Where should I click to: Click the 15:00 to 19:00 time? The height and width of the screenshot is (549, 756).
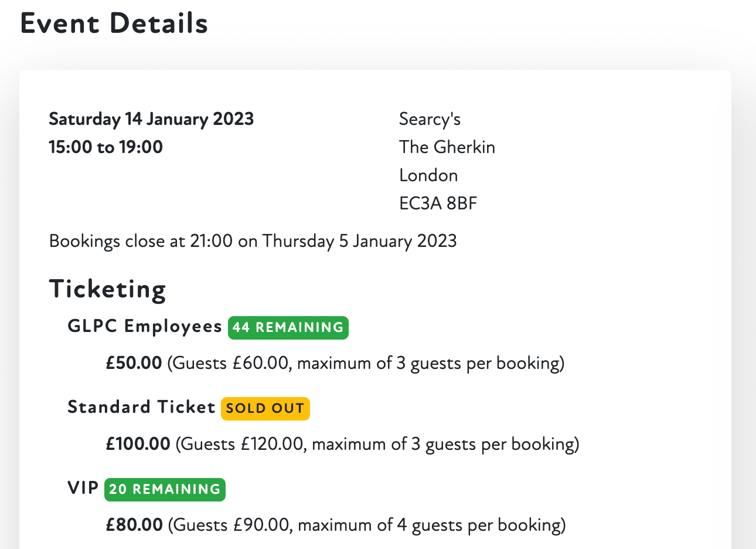tap(105, 147)
